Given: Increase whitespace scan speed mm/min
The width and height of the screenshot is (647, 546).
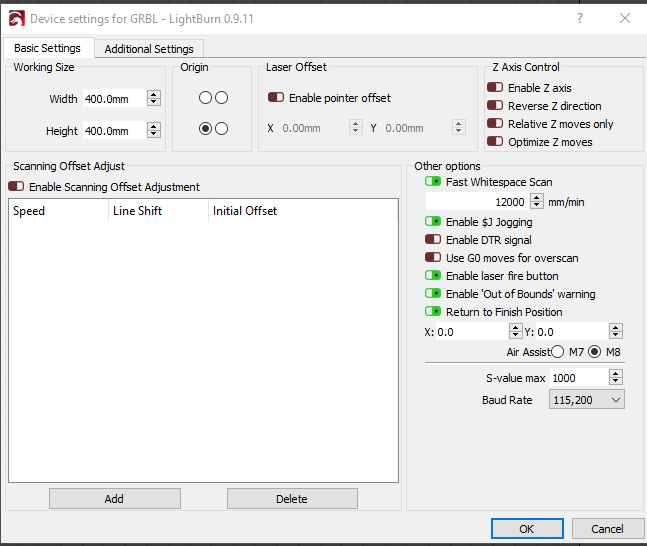Looking at the screenshot, I should click(x=536, y=198).
